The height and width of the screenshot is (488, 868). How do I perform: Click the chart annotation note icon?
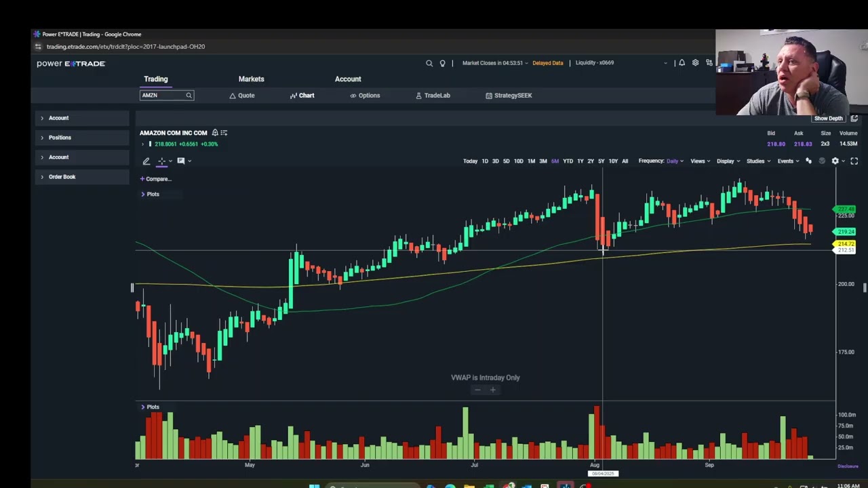(181, 161)
